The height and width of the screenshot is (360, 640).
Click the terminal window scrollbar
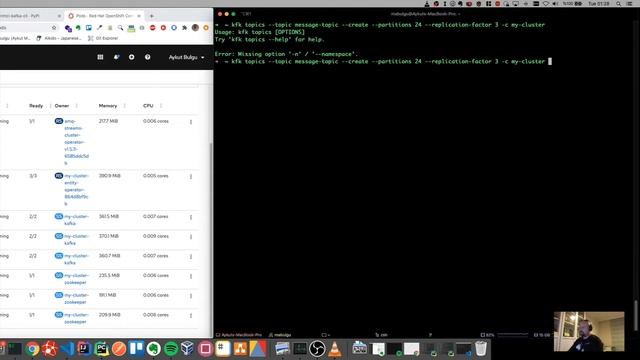pos(636,315)
